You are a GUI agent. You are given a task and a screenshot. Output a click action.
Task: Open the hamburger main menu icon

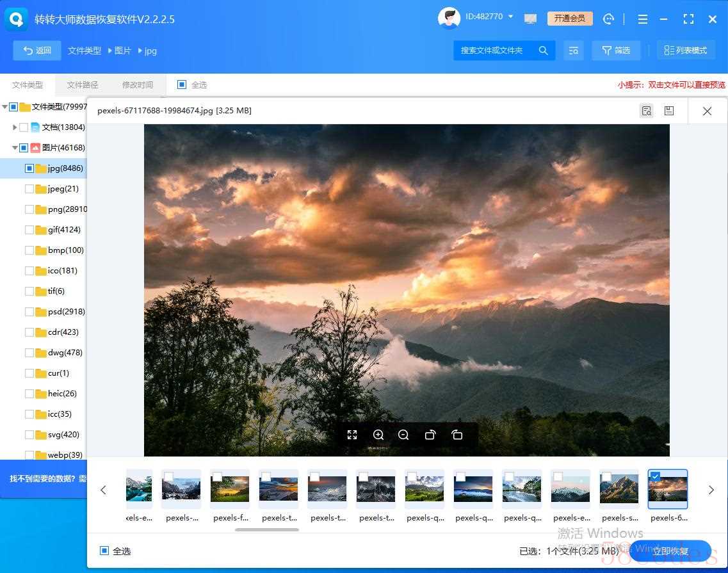click(643, 19)
